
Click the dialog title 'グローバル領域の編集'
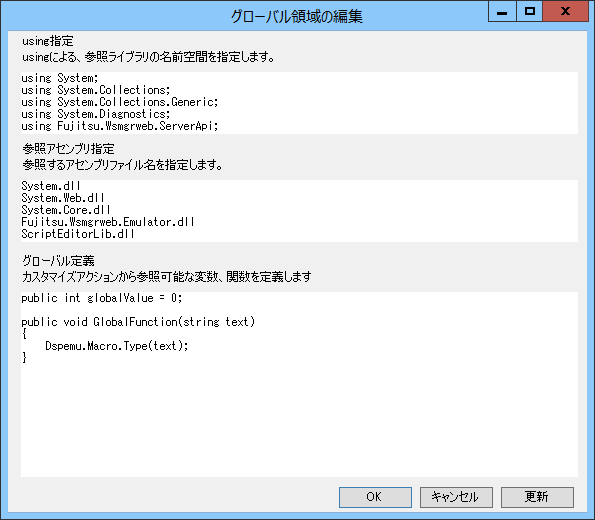pyautogui.click(x=297, y=17)
